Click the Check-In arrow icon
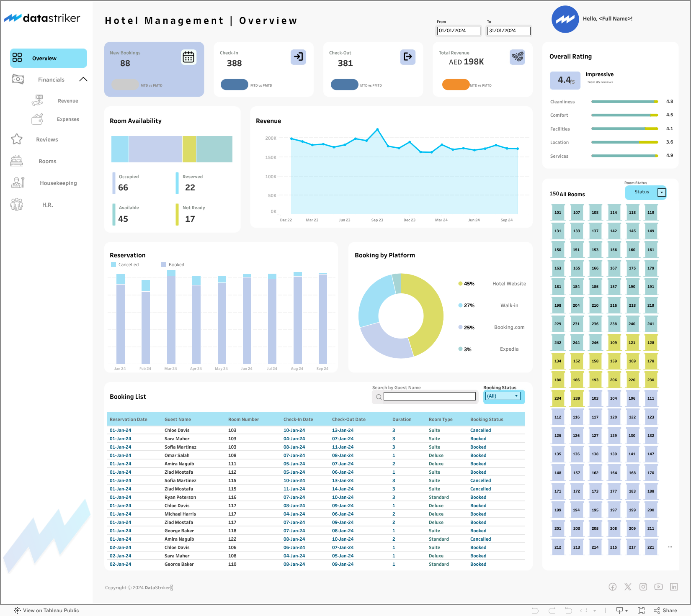 (x=298, y=56)
